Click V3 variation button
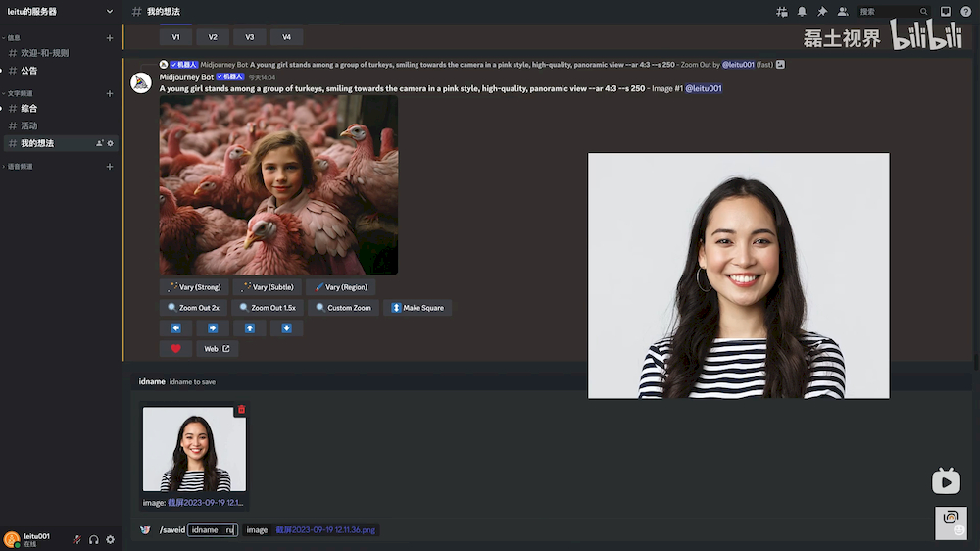The image size is (980, 551). click(x=249, y=37)
